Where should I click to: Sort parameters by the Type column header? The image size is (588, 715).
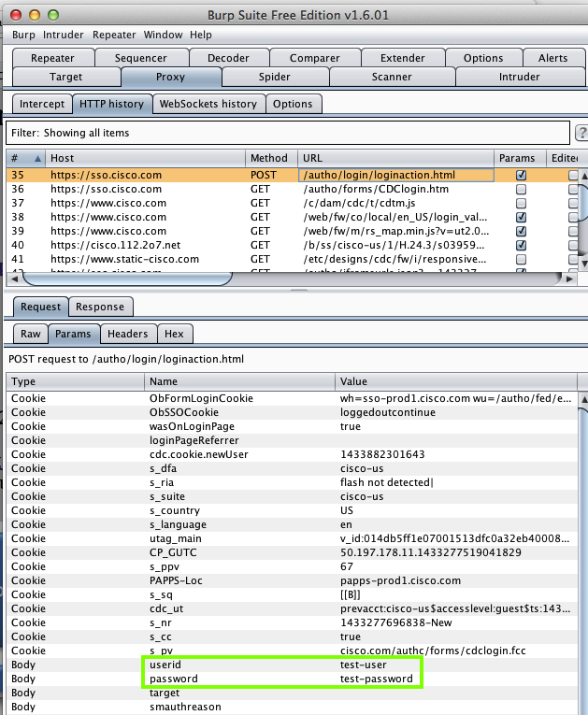coord(76,381)
